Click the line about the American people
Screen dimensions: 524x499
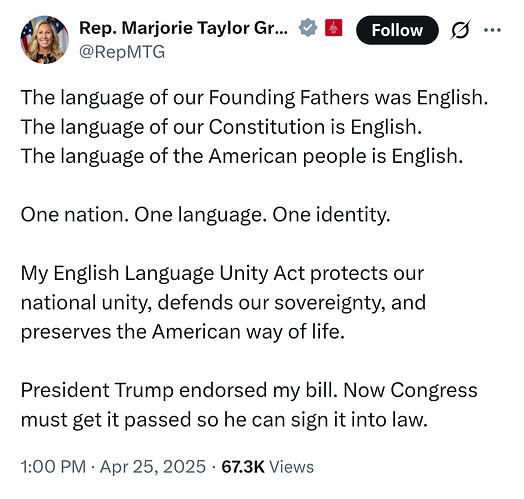242,157
